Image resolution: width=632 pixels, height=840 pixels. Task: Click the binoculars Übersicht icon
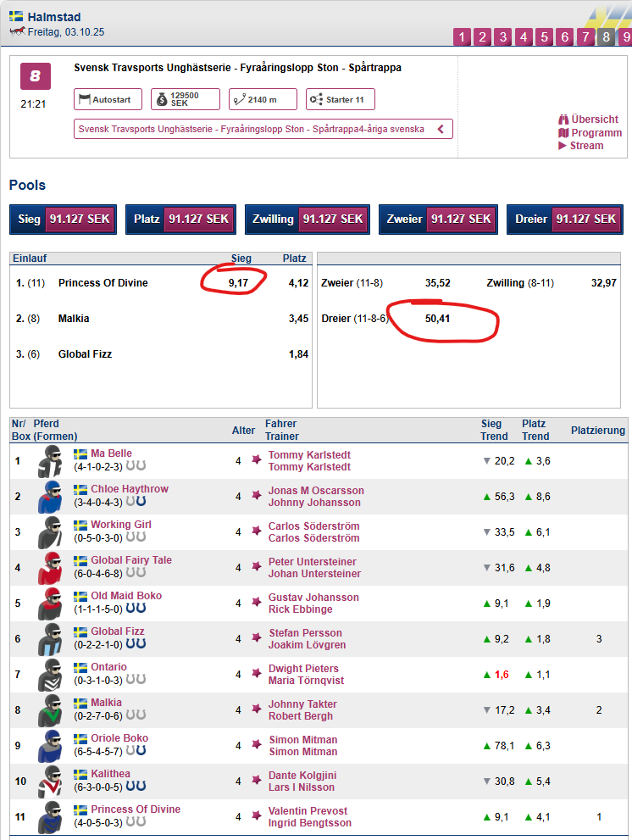(x=563, y=120)
